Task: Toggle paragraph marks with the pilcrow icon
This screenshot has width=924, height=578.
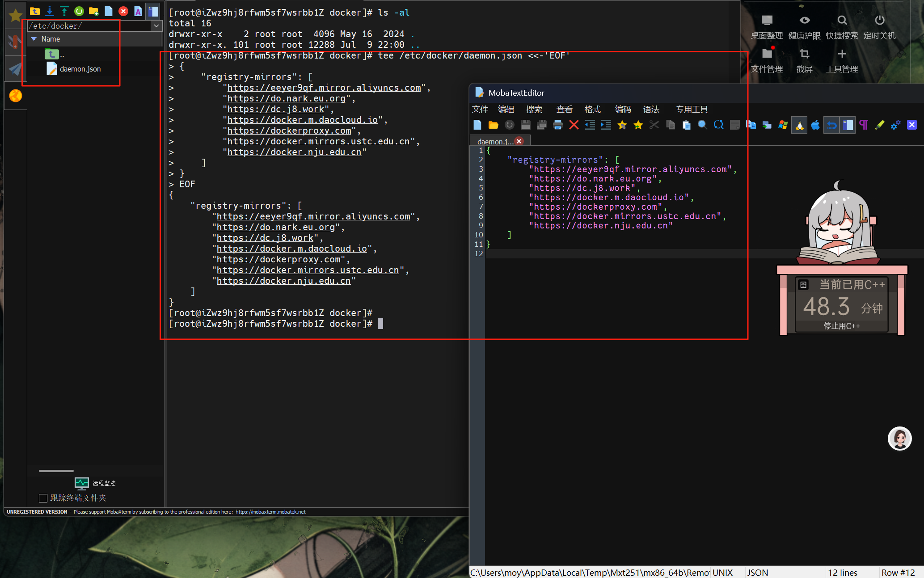Action: pyautogui.click(x=863, y=125)
